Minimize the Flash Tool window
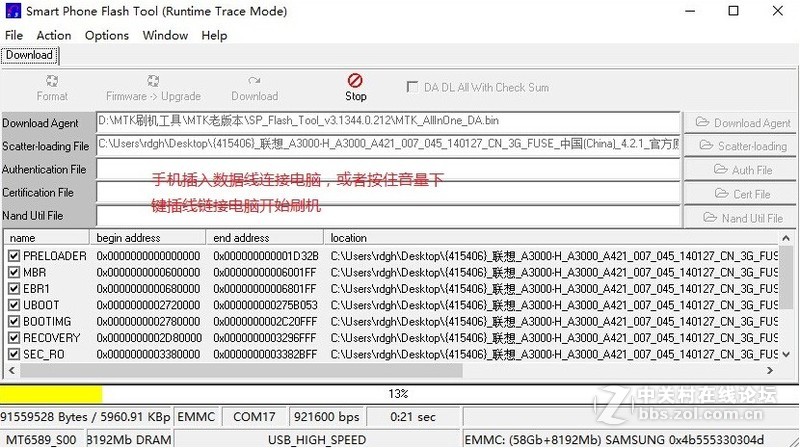 click(690, 11)
